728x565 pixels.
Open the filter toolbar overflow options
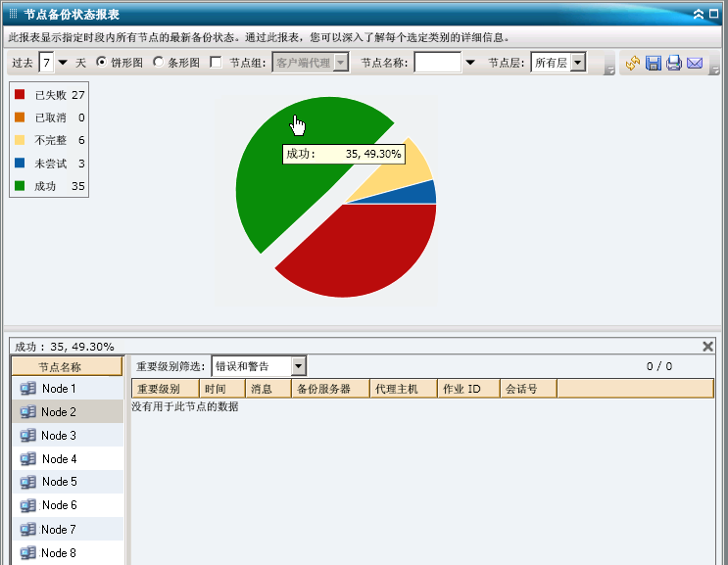609,71
